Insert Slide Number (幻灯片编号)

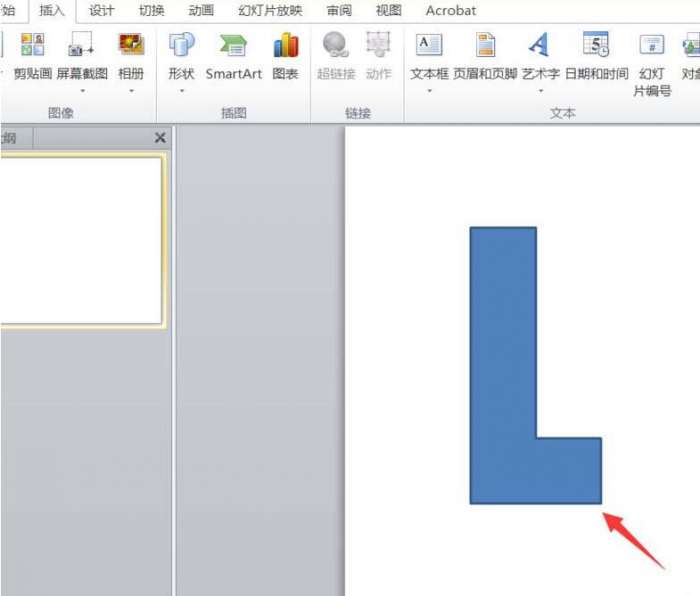pyautogui.click(x=652, y=64)
